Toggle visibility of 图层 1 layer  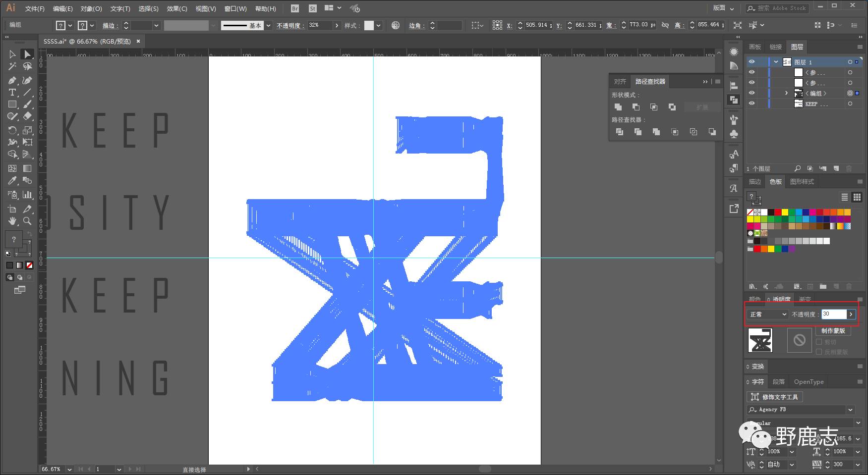point(752,62)
